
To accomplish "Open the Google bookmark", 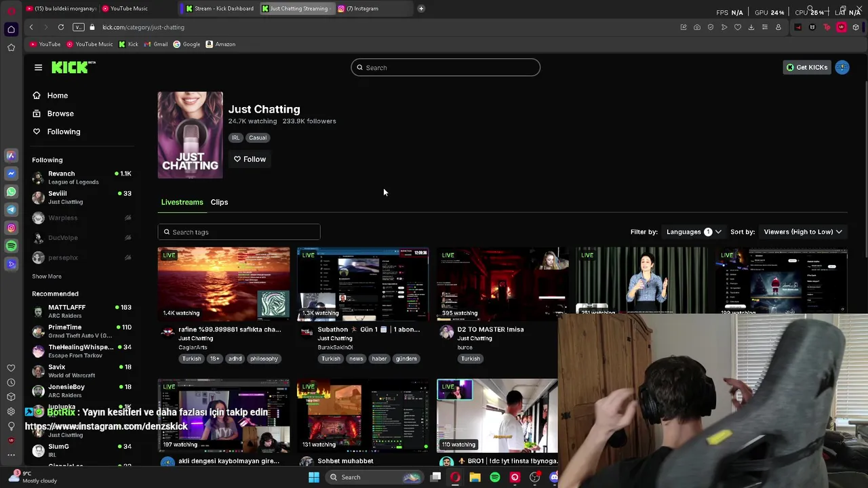I will click(x=186, y=45).
